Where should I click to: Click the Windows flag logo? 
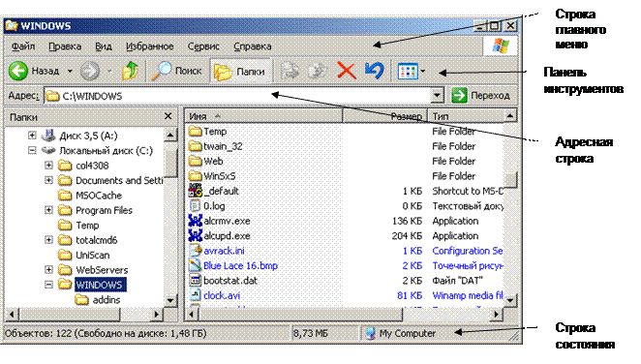(x=501, y=45)
